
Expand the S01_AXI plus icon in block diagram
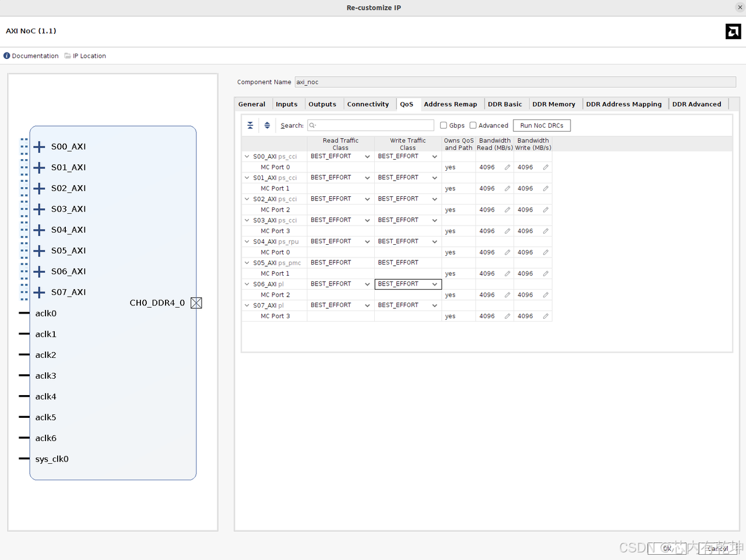[39, 168]
